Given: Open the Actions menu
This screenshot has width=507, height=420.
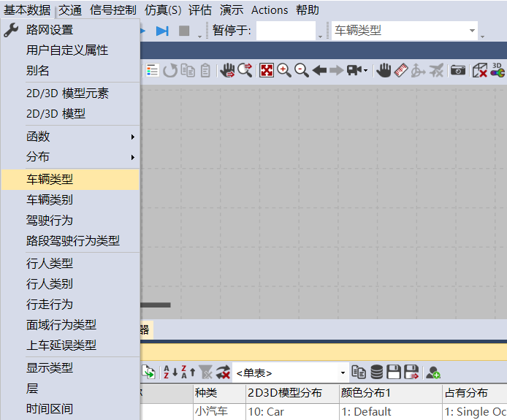Looking at the screenshot, I should click(x=270, y=10).
